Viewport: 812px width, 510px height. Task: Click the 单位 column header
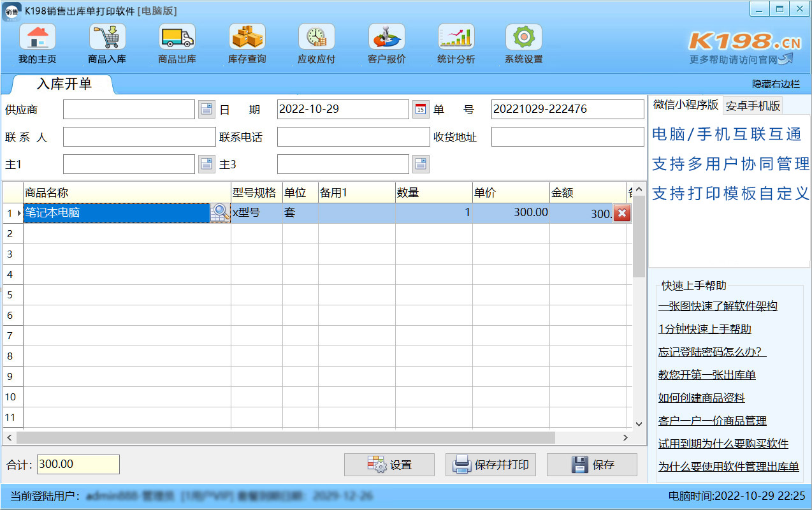pos(300,193)
